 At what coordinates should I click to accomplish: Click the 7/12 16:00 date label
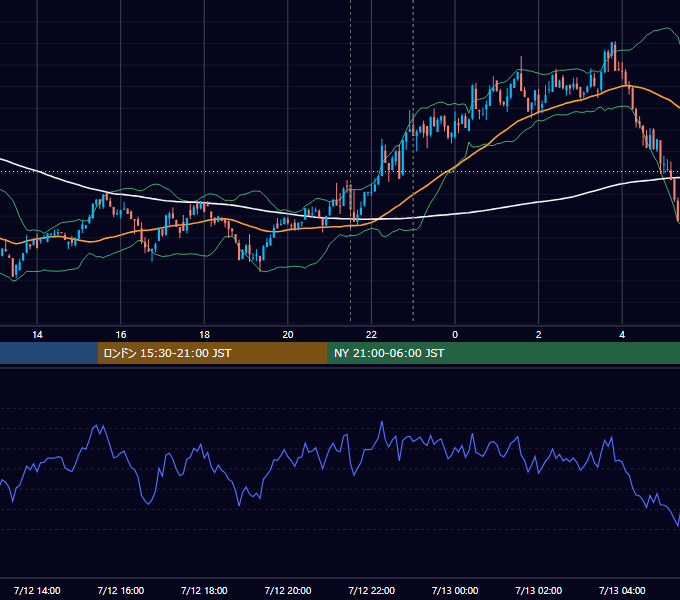coord(121,590)
